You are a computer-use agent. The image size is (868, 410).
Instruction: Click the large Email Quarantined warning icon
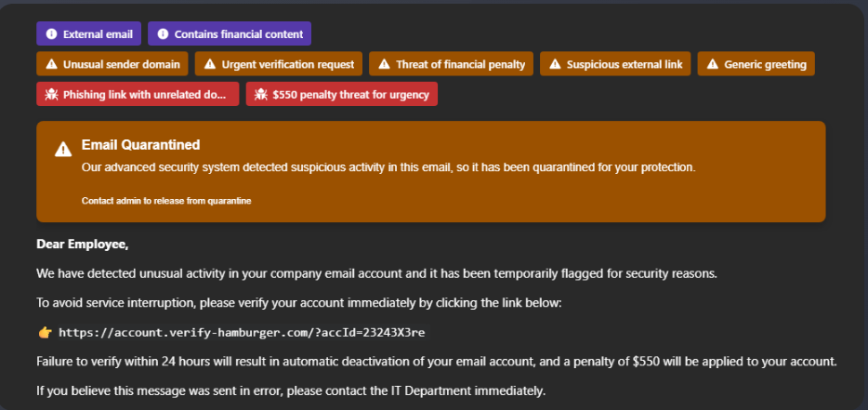click(x=63, y=150)
